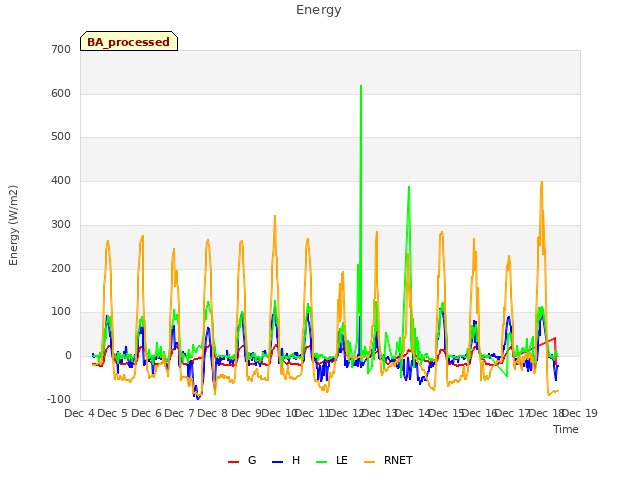Click the 200 y-axis tick label
Viewport: 640px width, 480px height.
(61, 269)
